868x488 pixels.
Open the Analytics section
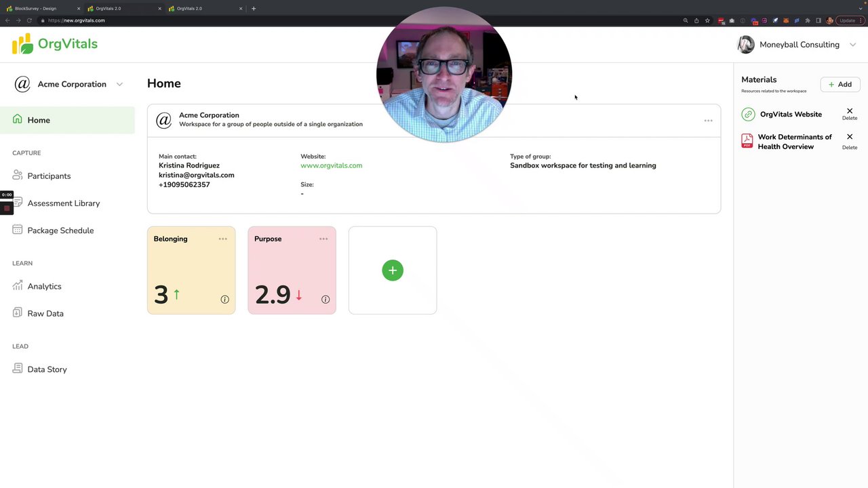(44, 286)
